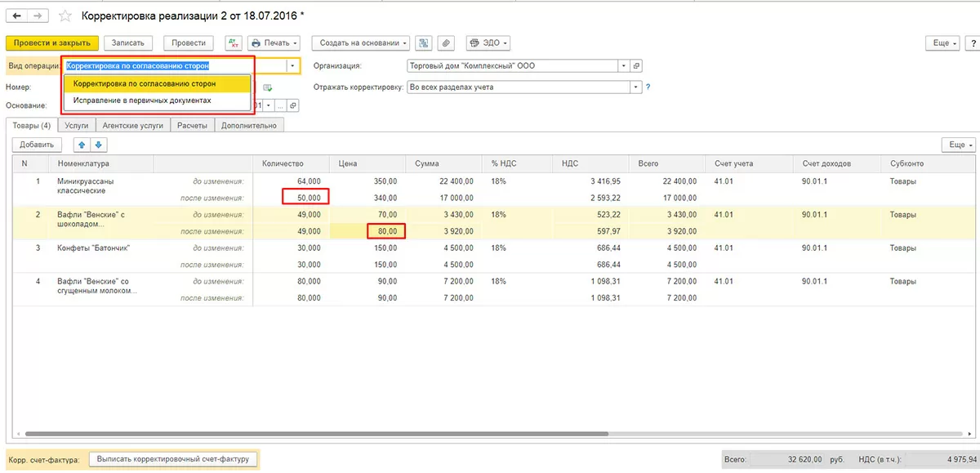The height and width of the screenshot is (473, 980).
Task: Click the blue hint question mark near Отражать корректировку
Action: (x=648, y=87)
